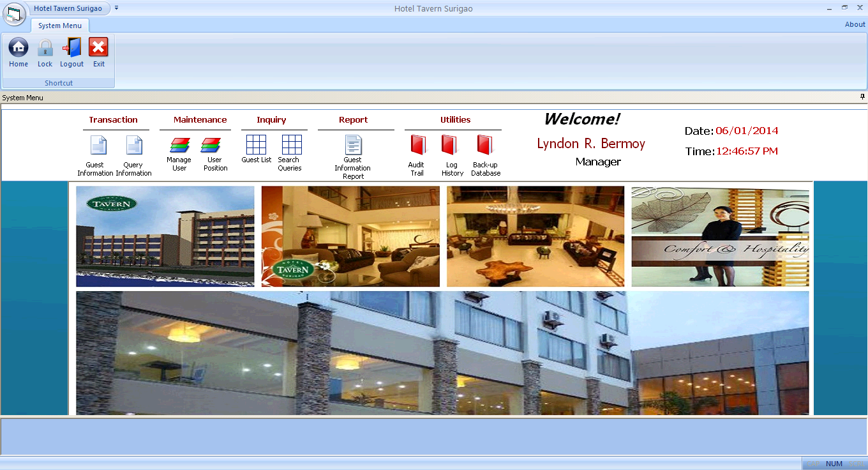This screenshot has height=470, width=868.
Task: View Log History utility
Action: 449,145
